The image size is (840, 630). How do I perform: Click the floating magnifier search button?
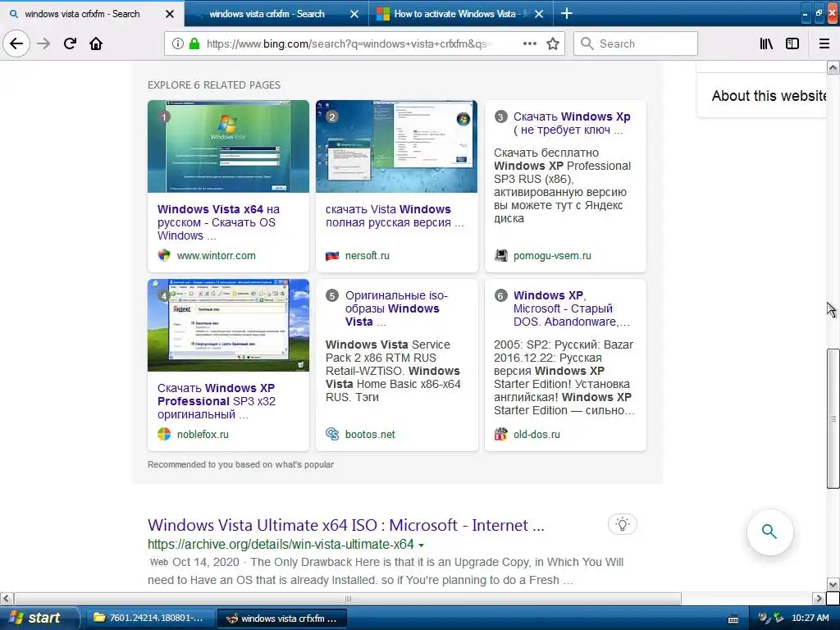click(769, 532)
